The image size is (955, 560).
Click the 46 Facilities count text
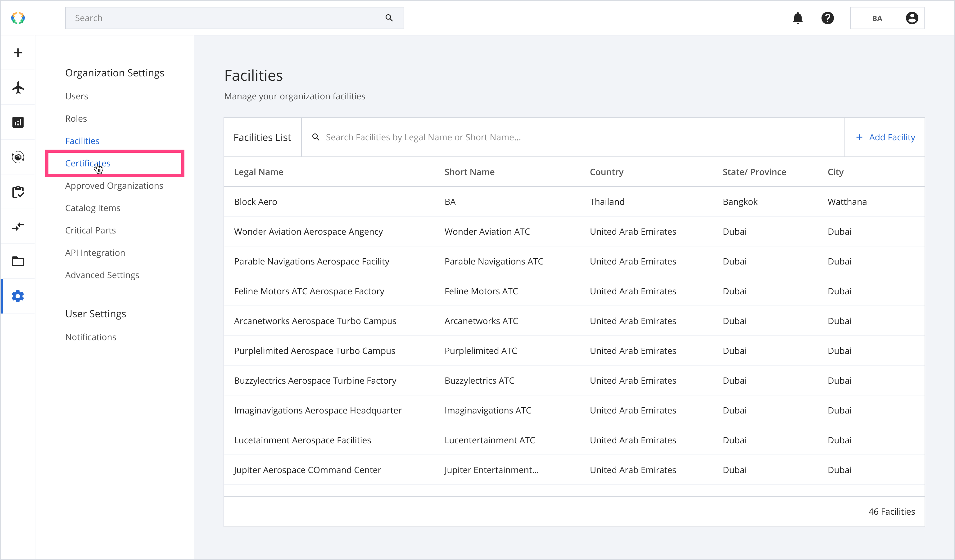point(891,512)
